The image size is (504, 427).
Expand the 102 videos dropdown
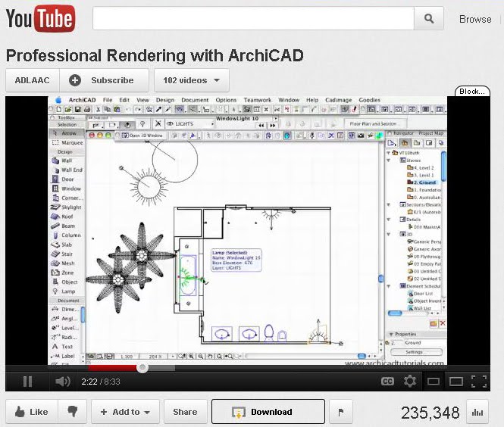point(192,80)
